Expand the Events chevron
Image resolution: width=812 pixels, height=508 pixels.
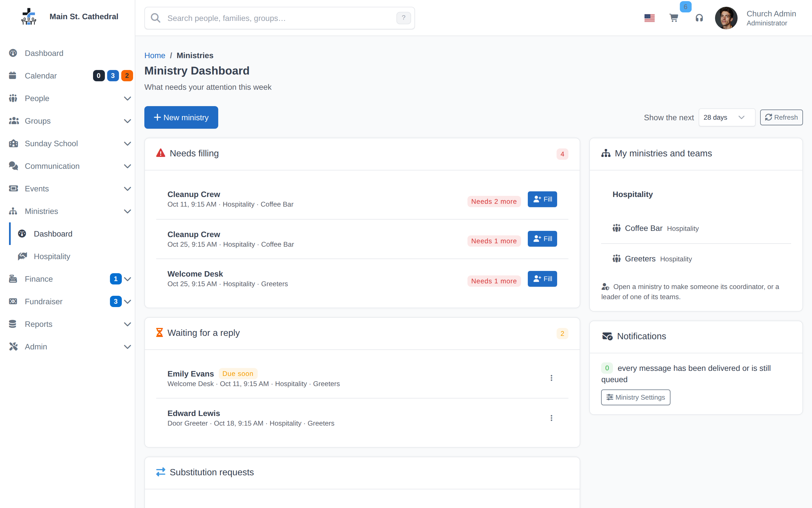click(x=127, y=189)
